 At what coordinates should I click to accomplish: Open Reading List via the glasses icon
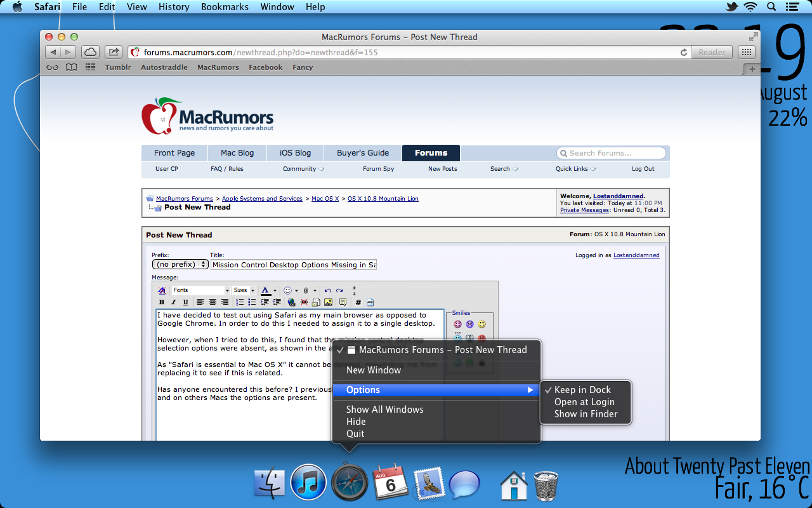coord(53,67)
